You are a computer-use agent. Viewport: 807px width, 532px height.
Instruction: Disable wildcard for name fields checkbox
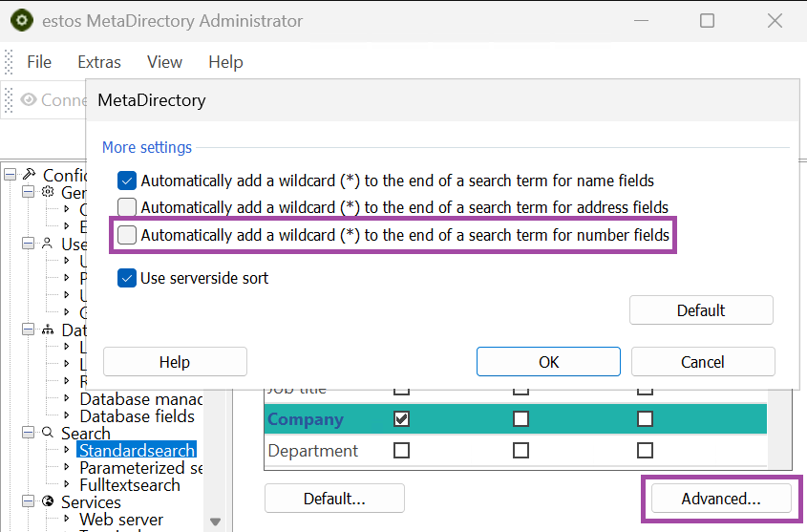pyautogui.click(x=127, y=181)
